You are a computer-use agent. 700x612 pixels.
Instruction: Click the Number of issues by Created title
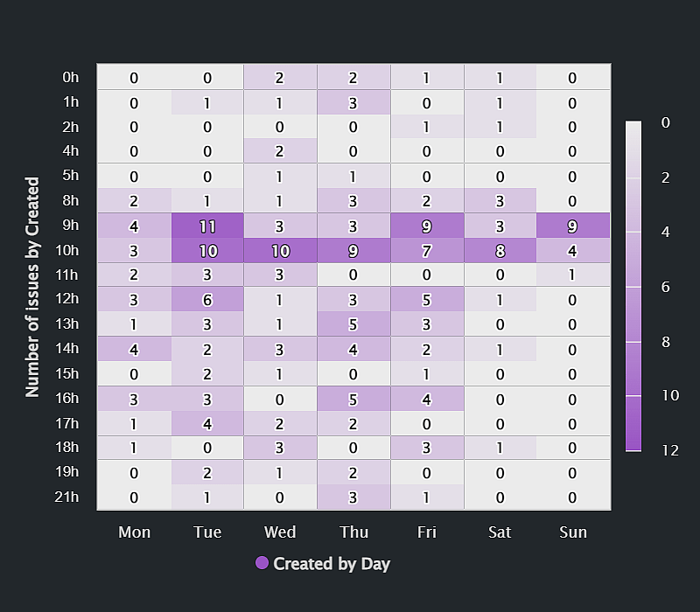coord(33,287)
